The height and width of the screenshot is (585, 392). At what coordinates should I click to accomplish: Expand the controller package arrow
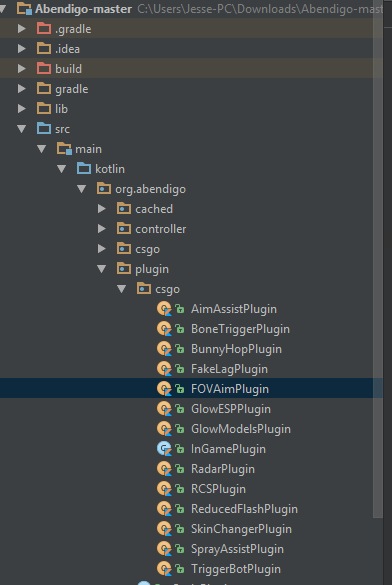(101, 228)
